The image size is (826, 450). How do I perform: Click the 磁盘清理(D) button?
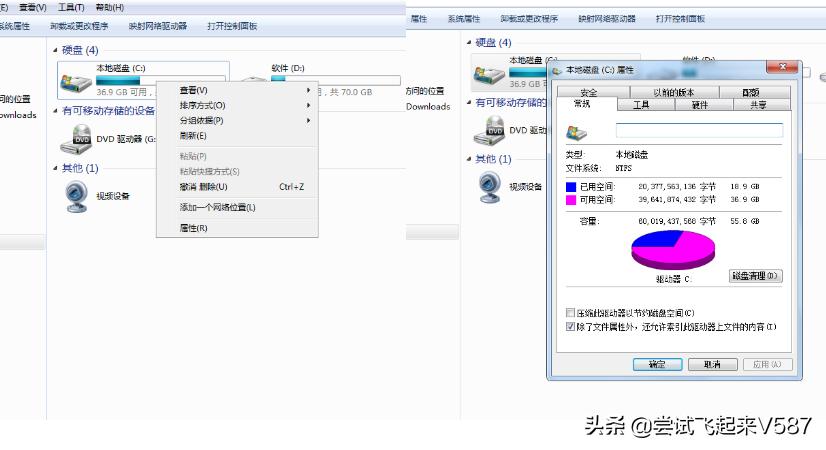pos(755,276)
